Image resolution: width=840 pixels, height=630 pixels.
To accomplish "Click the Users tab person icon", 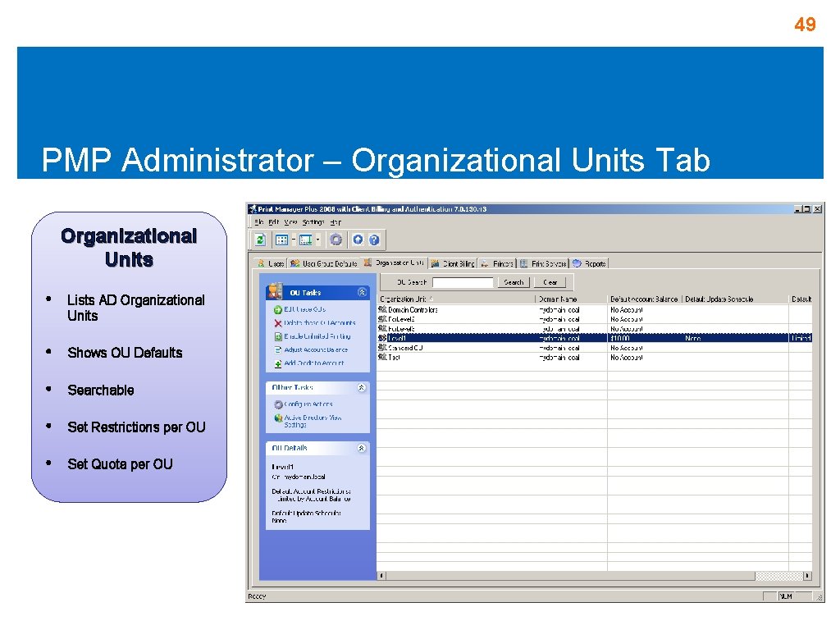I will tap(261, 263).
